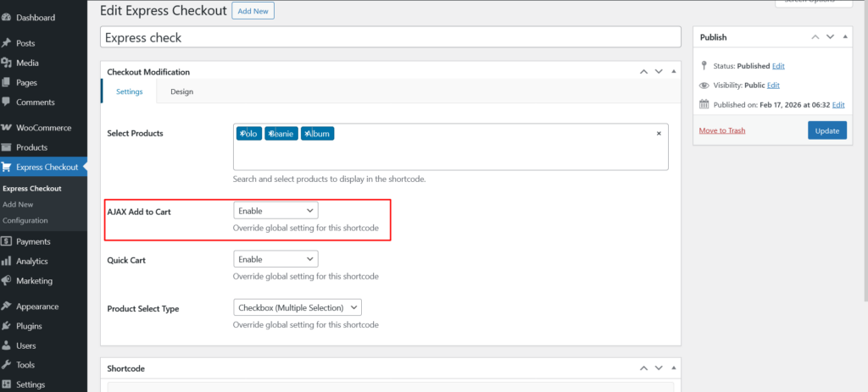The width and height of the screenshot is (868, 392).
Task: Clear all selected products with the x icon
Action: click(x=659, y=134)
